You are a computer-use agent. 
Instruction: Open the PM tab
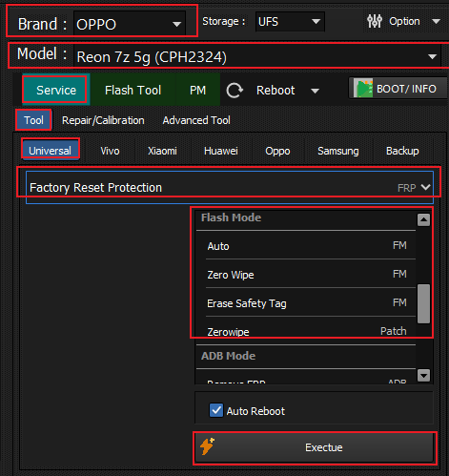click(197, 90)
